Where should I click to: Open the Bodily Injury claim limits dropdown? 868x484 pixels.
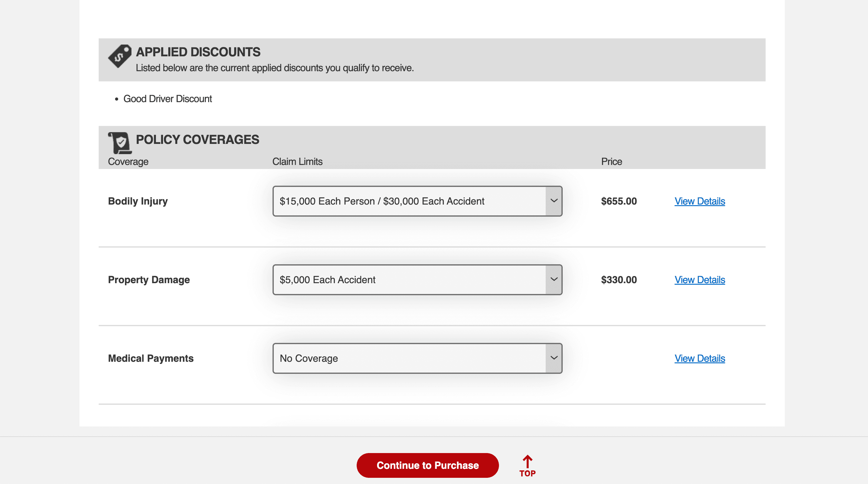tap(417, 201)
